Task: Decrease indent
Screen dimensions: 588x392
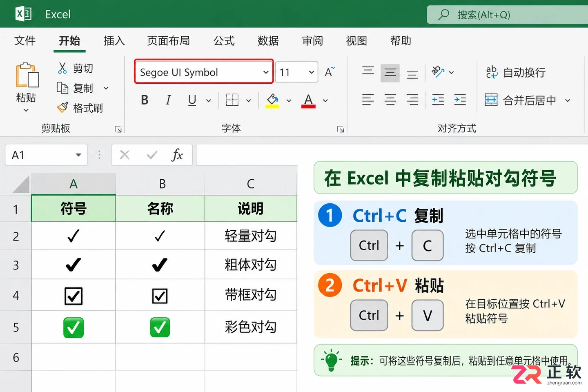Action: point(438,100)
